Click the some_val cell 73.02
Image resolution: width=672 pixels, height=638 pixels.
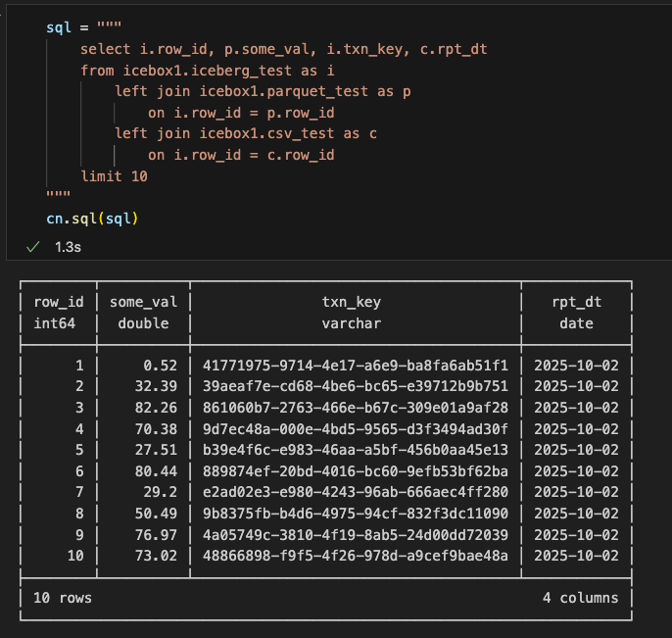pyautogui.click(x=156, y=556)
